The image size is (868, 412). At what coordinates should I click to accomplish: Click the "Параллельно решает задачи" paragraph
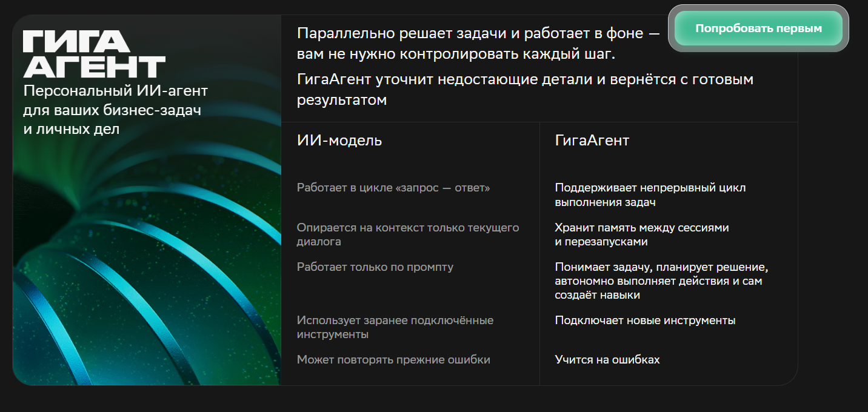click(x=478, y=44)
